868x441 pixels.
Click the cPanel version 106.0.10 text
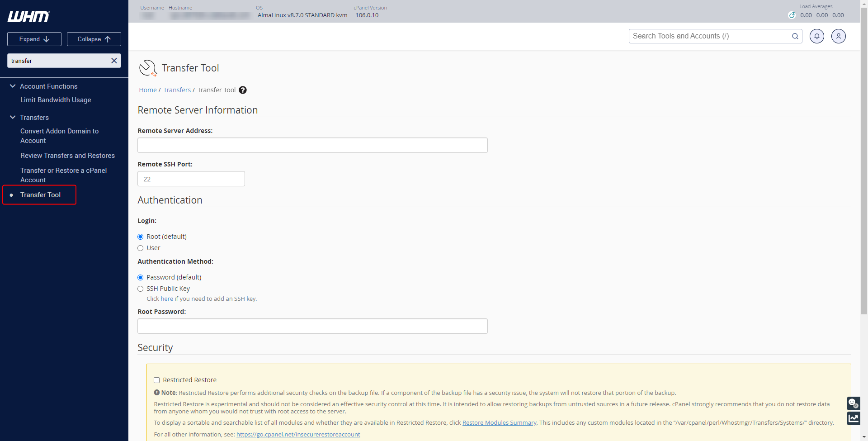click(x=367, y=15)
